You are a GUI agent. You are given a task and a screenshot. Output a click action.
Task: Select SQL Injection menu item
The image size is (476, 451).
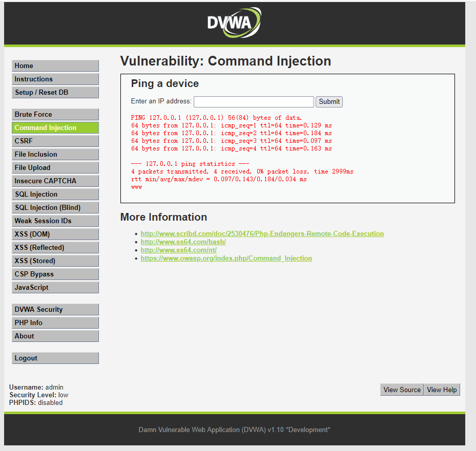tap(55, 195)
